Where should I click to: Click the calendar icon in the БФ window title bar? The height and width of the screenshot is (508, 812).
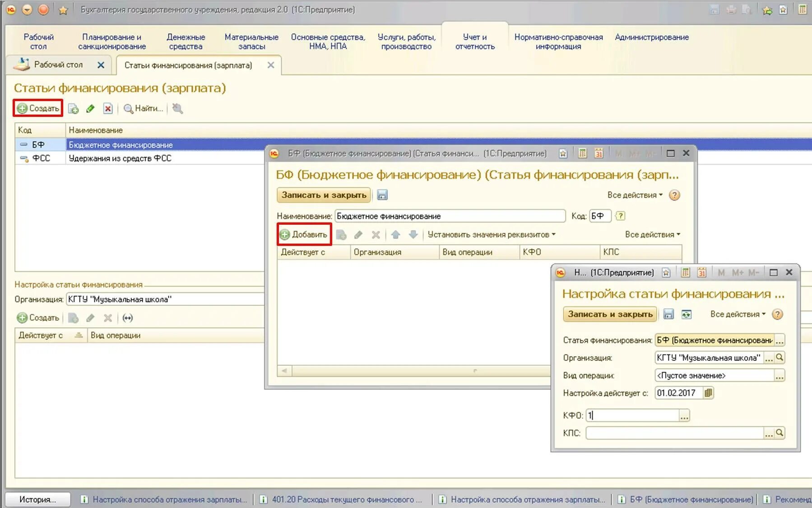click(599, 153)
